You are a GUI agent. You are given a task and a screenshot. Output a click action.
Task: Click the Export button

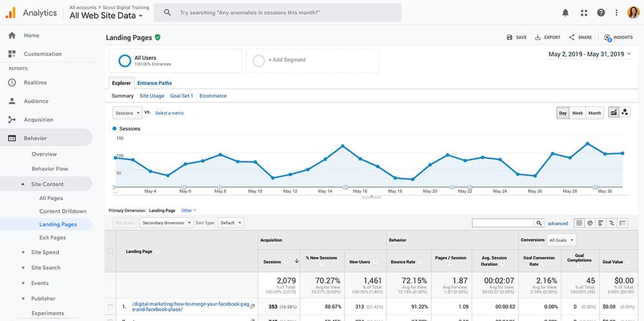tap(548, 37)
